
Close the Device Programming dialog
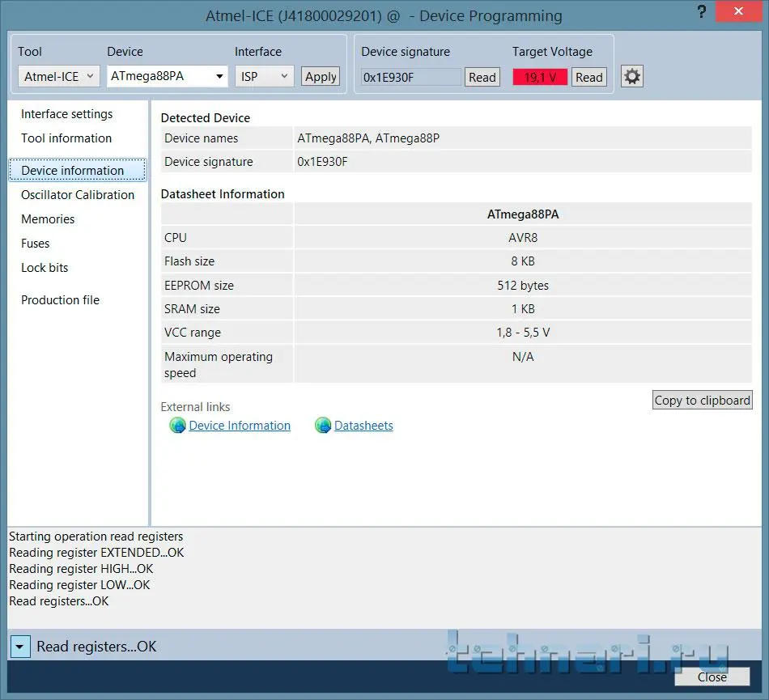pyautogui.click(x=712, y=677)
